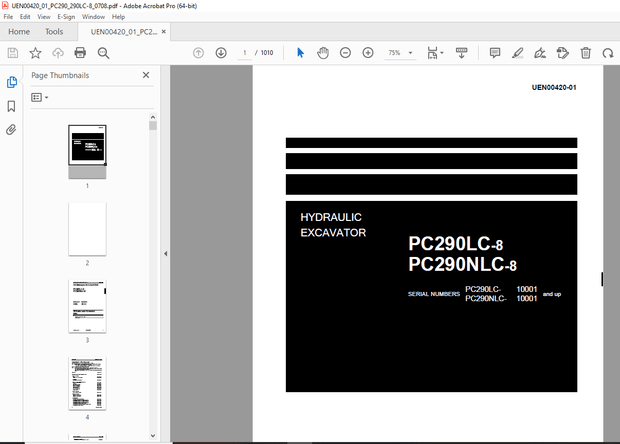
Task: Upload file to cloud icon
Action: point(58,53)
